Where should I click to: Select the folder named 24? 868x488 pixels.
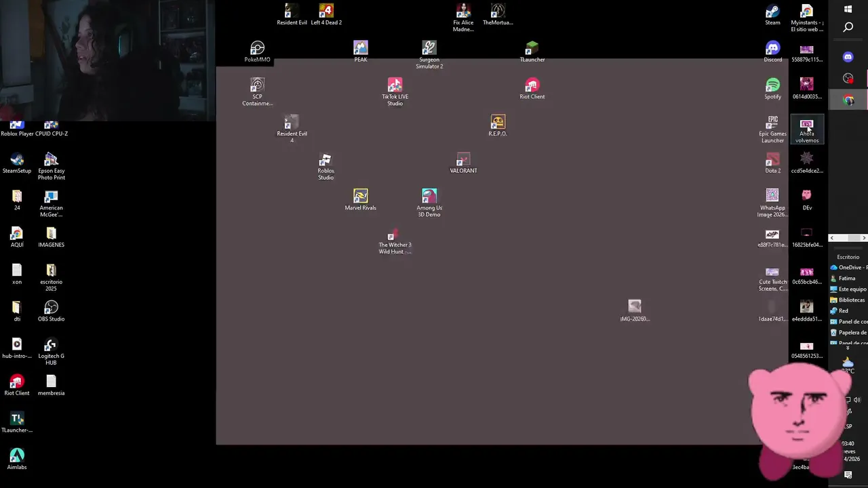(17, 200)
